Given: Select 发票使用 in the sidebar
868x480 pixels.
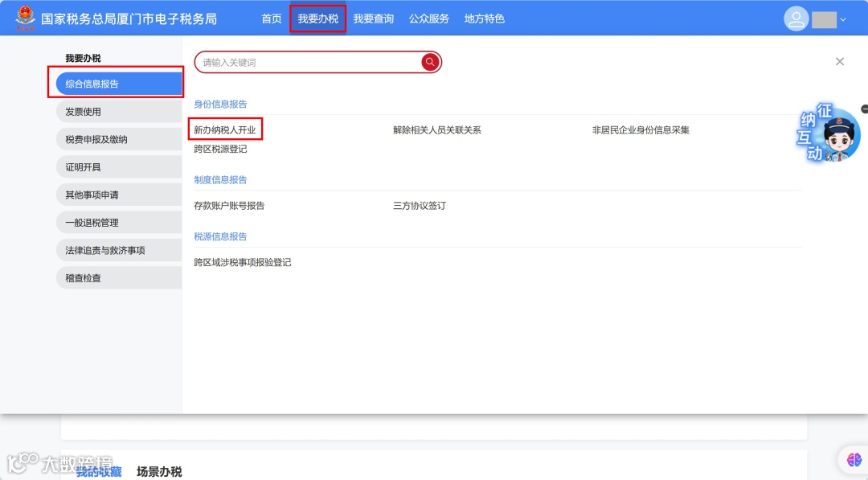Looking at the screenshot, I should coord(118,111).
